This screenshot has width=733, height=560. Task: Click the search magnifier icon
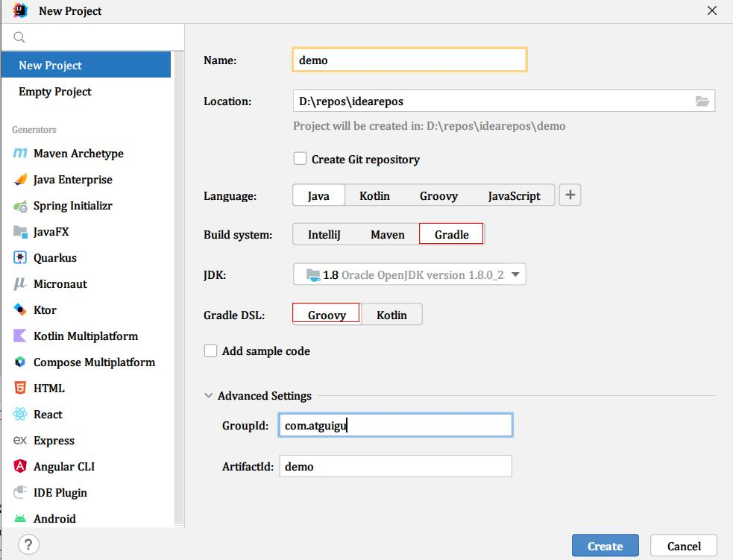(x=19, y=37)
